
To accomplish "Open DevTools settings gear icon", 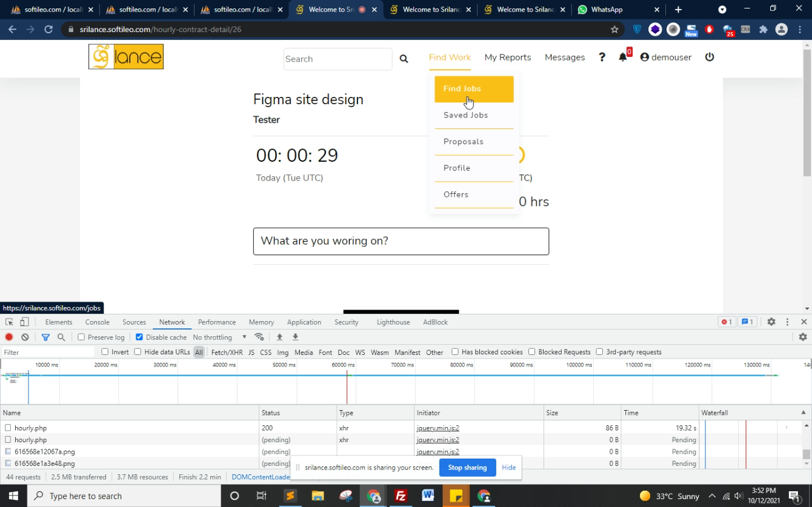I will (771, 322).
